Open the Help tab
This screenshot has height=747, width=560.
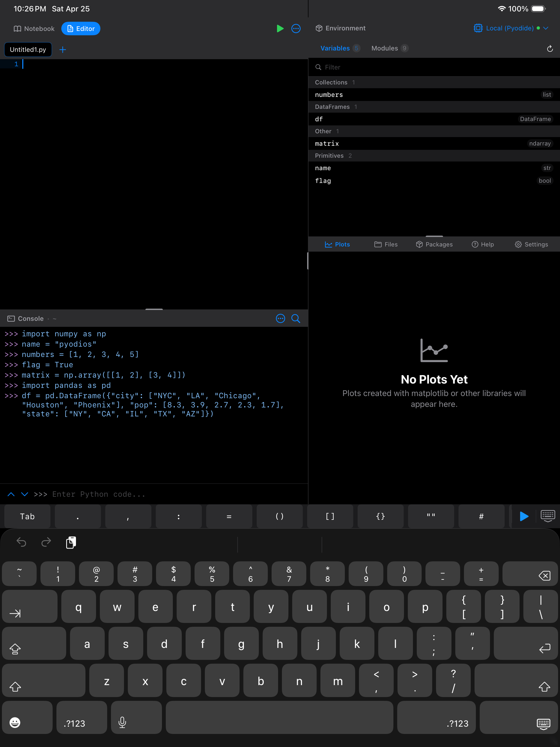pos(483,245)
